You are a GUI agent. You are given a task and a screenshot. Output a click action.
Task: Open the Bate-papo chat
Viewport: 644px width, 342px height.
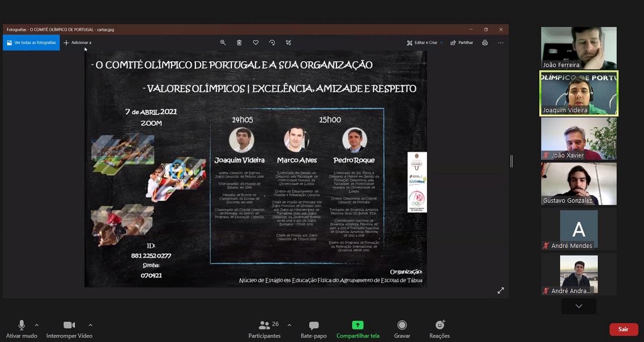pos(314,330)
